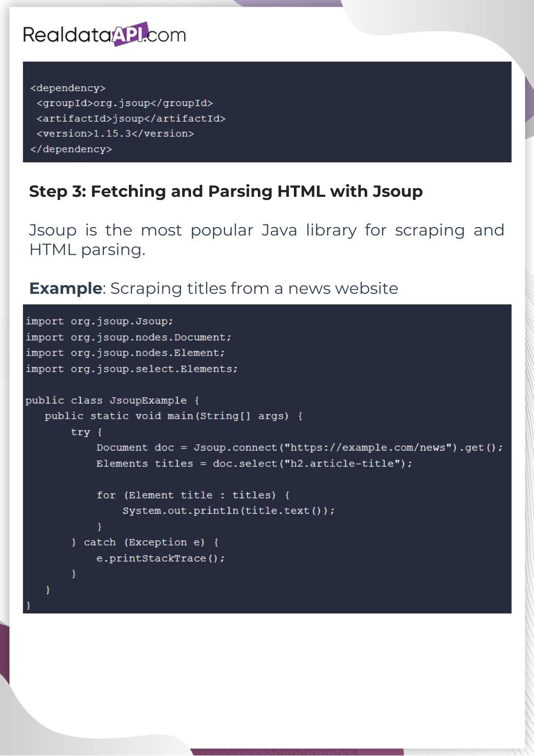Click the closing dependency tag
534x756 pixels.
[71, 149]
